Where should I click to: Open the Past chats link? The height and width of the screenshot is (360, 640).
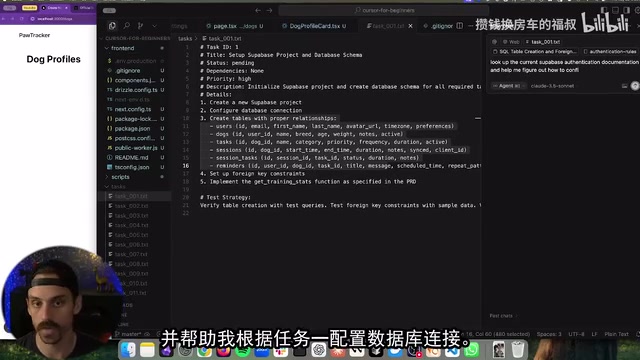503,316
